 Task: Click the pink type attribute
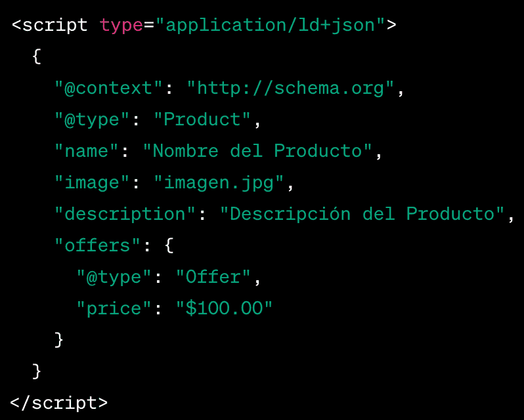(121, 25)
